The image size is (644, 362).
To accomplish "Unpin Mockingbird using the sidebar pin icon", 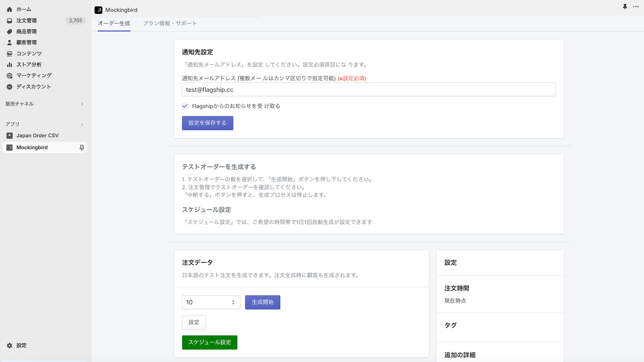I will tap(82, 148).
